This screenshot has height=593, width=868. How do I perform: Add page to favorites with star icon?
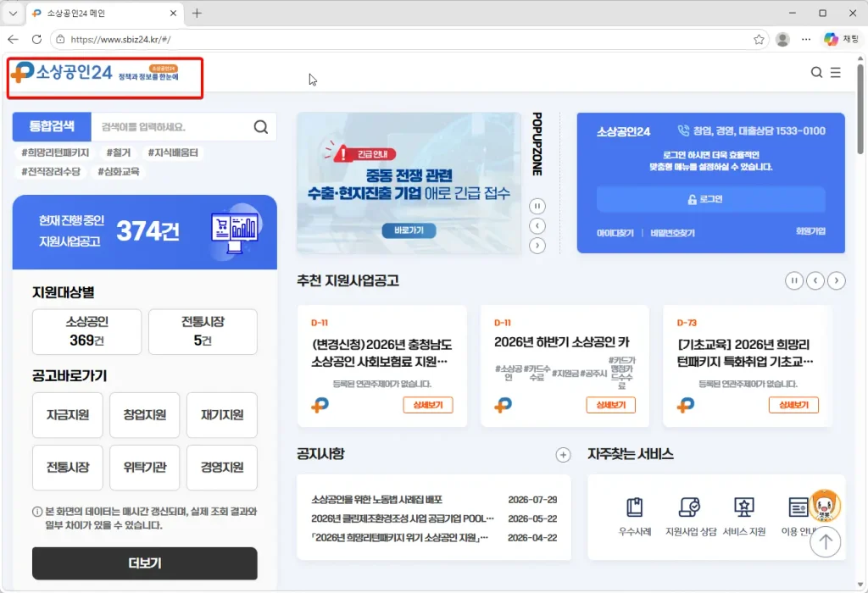[x=759, y=39]
